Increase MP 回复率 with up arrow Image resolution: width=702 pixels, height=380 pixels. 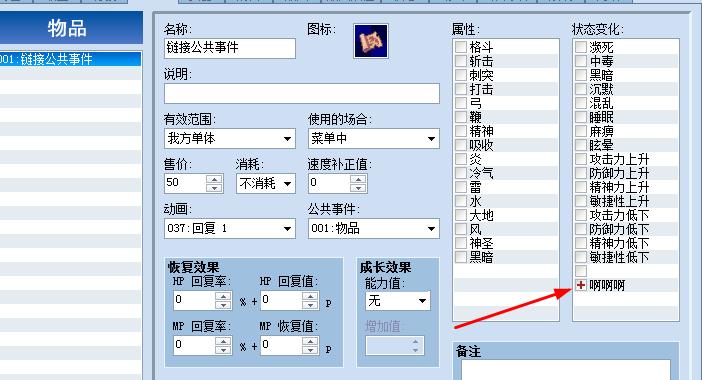pos(223,341)
